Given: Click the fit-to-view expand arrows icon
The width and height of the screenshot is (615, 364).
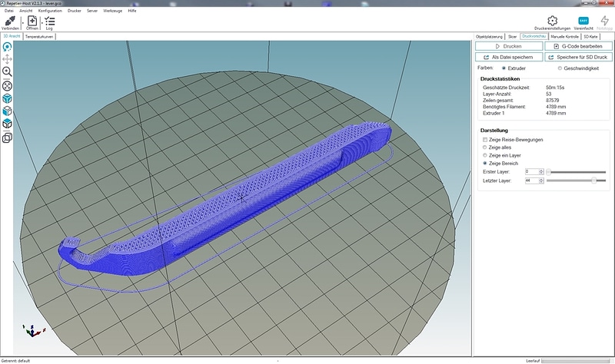Looking at the screenshot, I should [7, 86].
